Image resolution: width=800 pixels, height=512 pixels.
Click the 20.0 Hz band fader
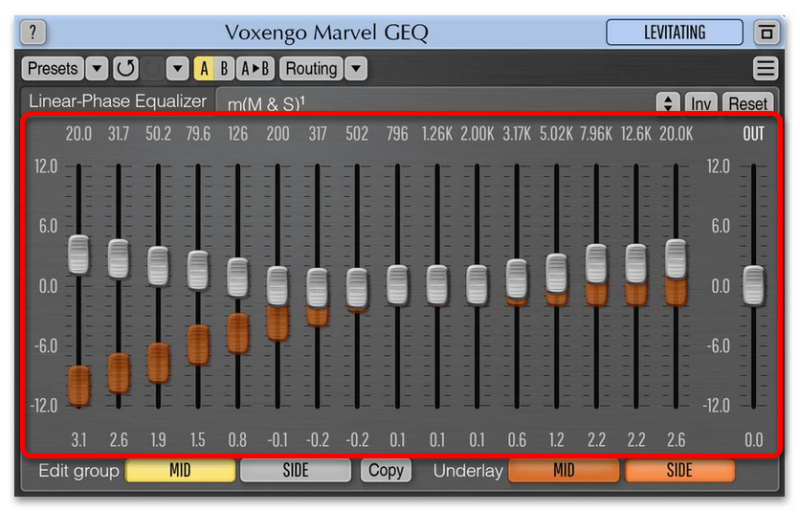coord(79,254)
